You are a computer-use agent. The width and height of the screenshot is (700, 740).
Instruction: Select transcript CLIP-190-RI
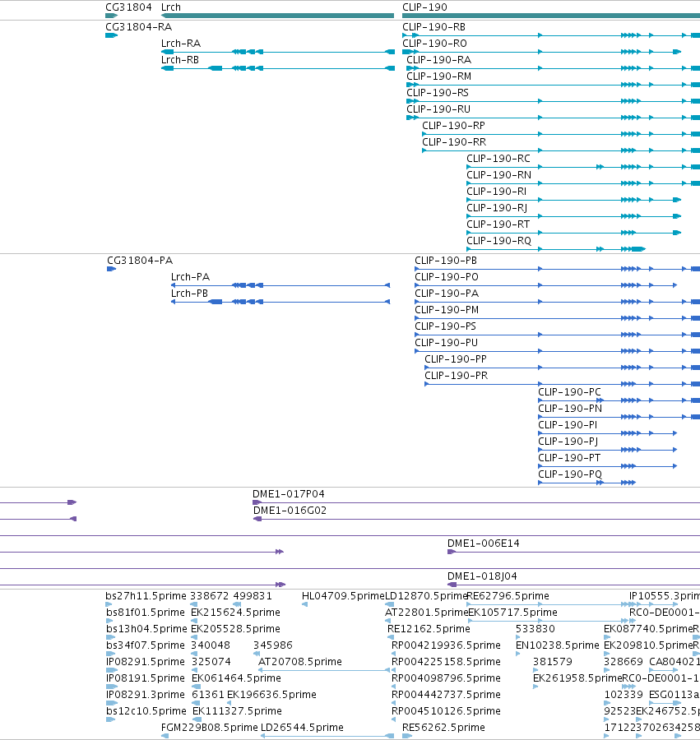coord(496,192)
